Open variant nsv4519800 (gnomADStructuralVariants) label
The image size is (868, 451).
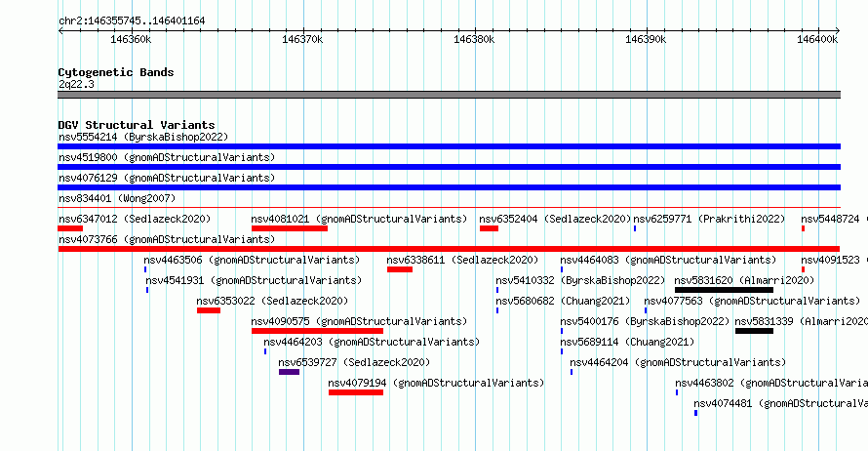pyautogui.click(x=167, y=157)
